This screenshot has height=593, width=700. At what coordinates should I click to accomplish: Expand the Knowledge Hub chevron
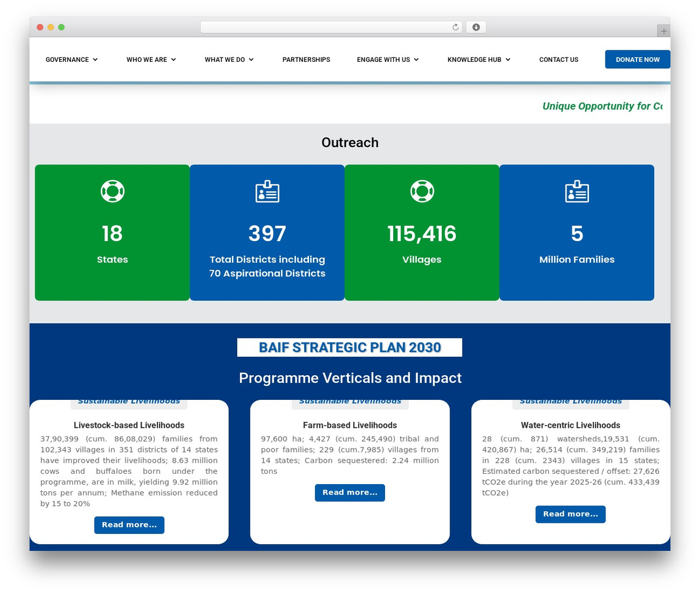508,60
